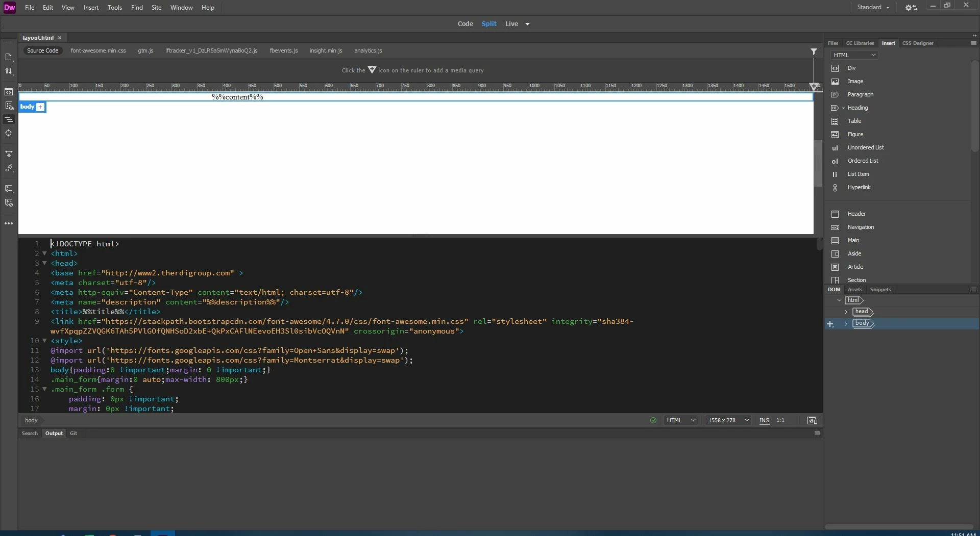Click the Format Source Code icon
Image resolution: width=980 pixels, height=536 pixels.
coord(9,168)
